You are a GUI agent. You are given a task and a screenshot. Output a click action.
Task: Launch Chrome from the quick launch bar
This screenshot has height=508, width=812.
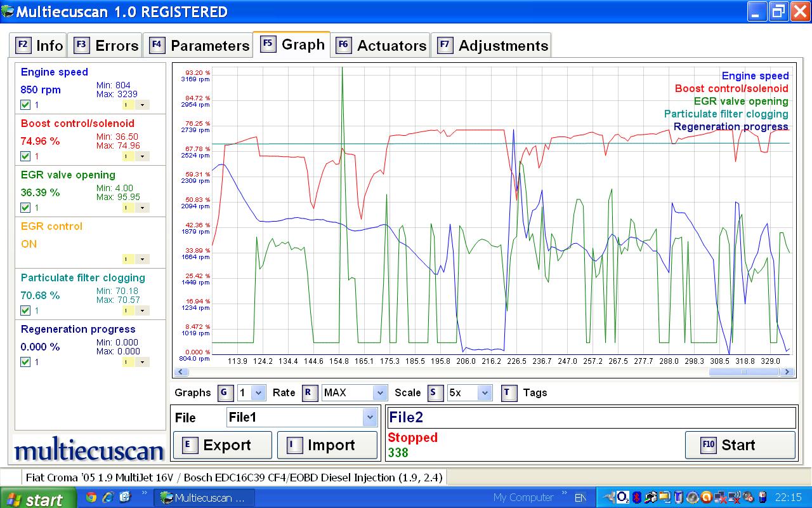click(x=91, y=497)
